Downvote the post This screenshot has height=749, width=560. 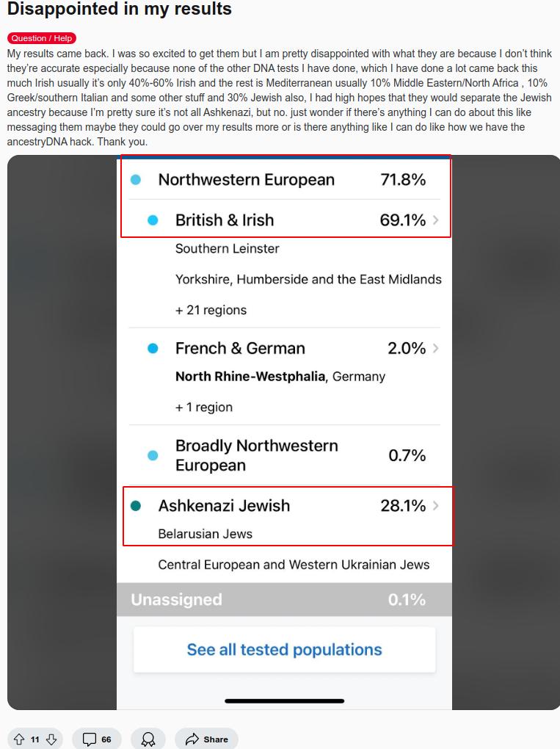51,739
